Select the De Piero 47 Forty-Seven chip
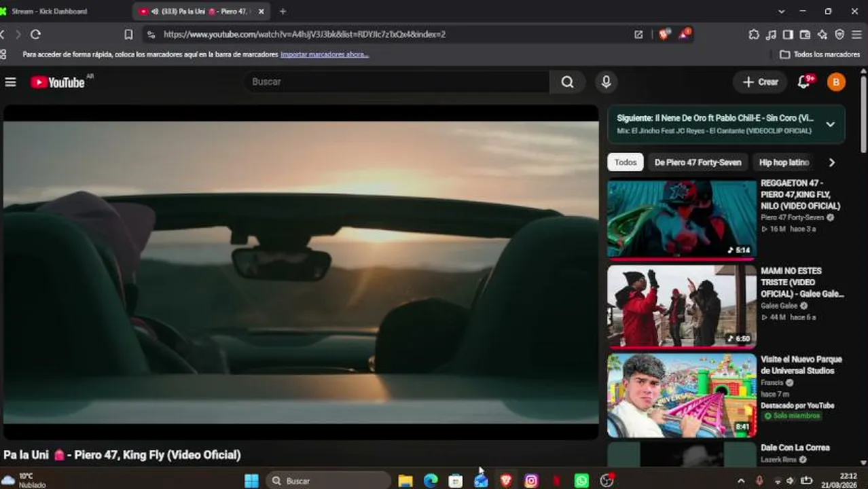868x489 pixels. tap(698, 162)
